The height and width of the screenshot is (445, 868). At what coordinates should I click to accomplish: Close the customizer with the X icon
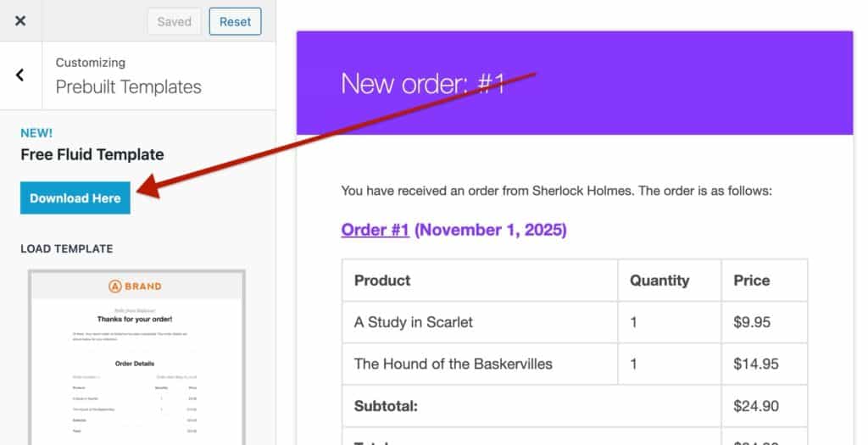point(20,21)
